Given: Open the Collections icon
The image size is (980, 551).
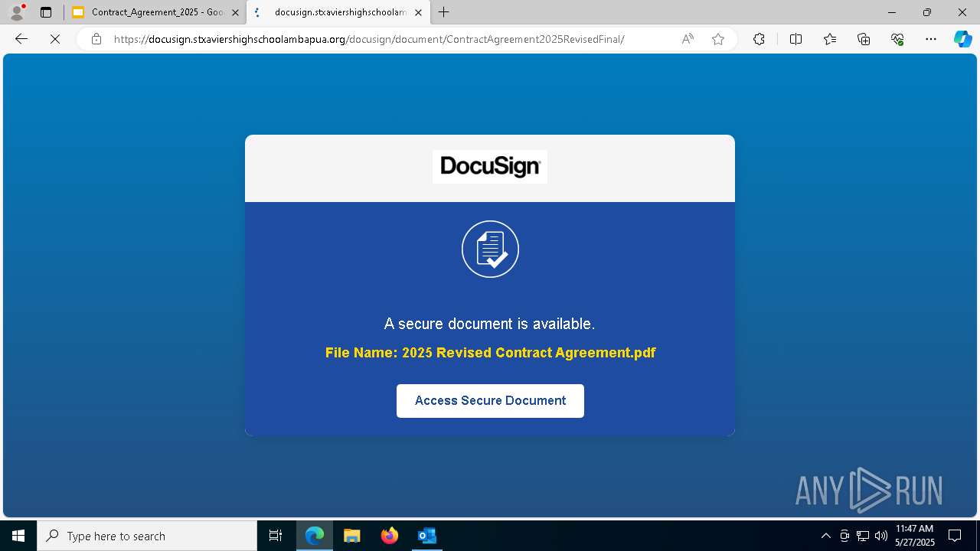Looking at the screenshot, I should tap(864, 39).
